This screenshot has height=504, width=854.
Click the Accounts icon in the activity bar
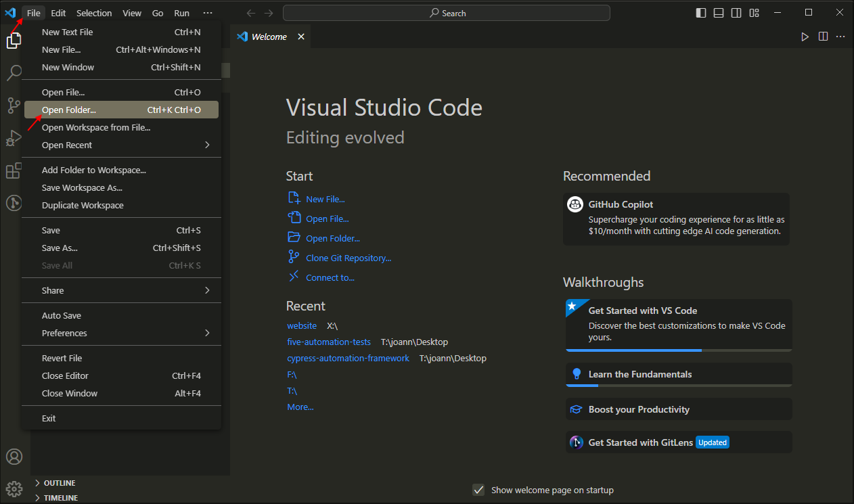(x=14, y=457)
